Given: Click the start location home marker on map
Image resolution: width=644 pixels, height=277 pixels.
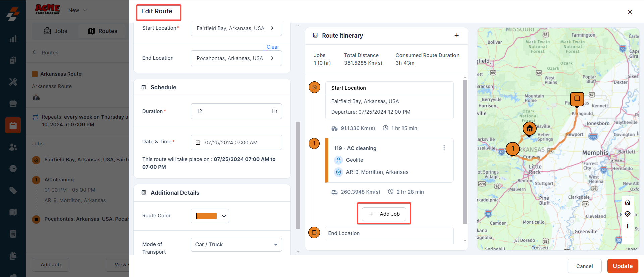Looking at the screenshot, I should (529, 129).
